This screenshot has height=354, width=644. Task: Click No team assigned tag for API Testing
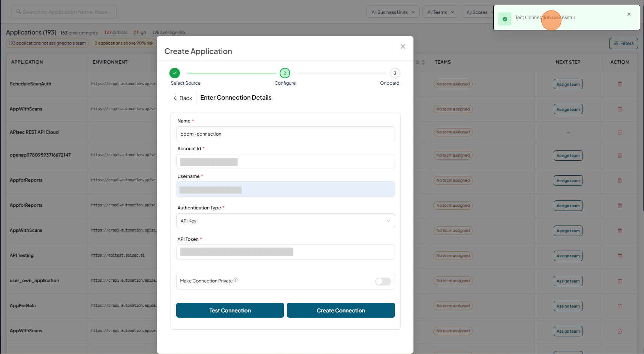pyautogui.click(x=453, y=255)
